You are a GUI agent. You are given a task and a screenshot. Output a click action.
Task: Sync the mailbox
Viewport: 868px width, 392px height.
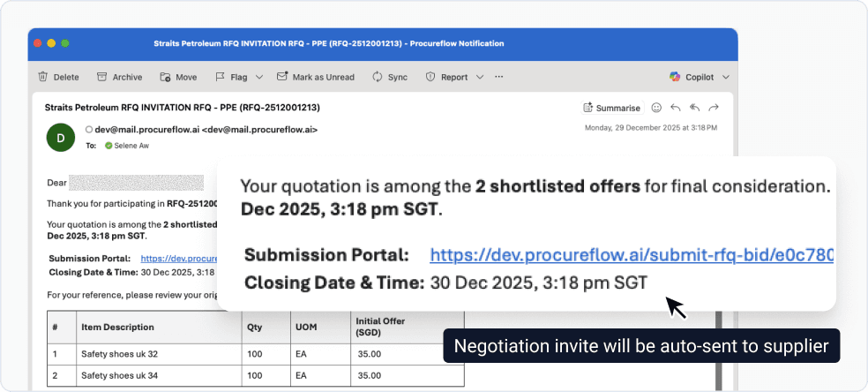[390, 77]
